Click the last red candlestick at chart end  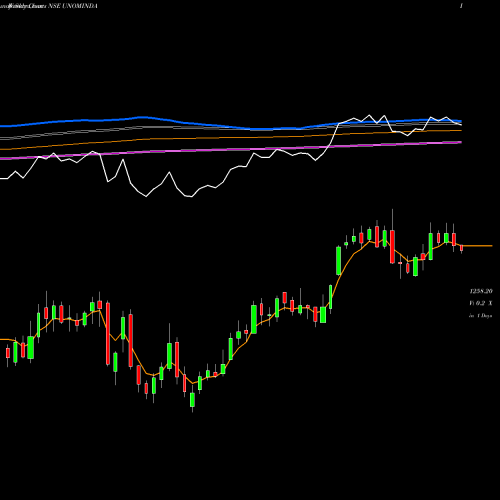point(462,248)
